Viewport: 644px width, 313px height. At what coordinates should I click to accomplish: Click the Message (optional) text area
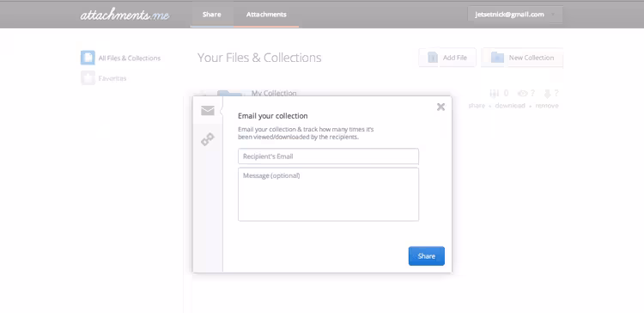pyautogui.click(x=328, y=194)
